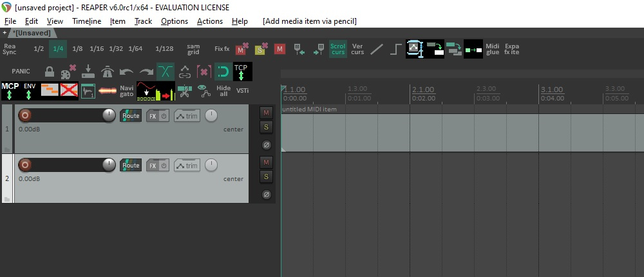Click the TCP height arrows icon
The width and height of the screenshot is (644, 277).
coord(242,72)
